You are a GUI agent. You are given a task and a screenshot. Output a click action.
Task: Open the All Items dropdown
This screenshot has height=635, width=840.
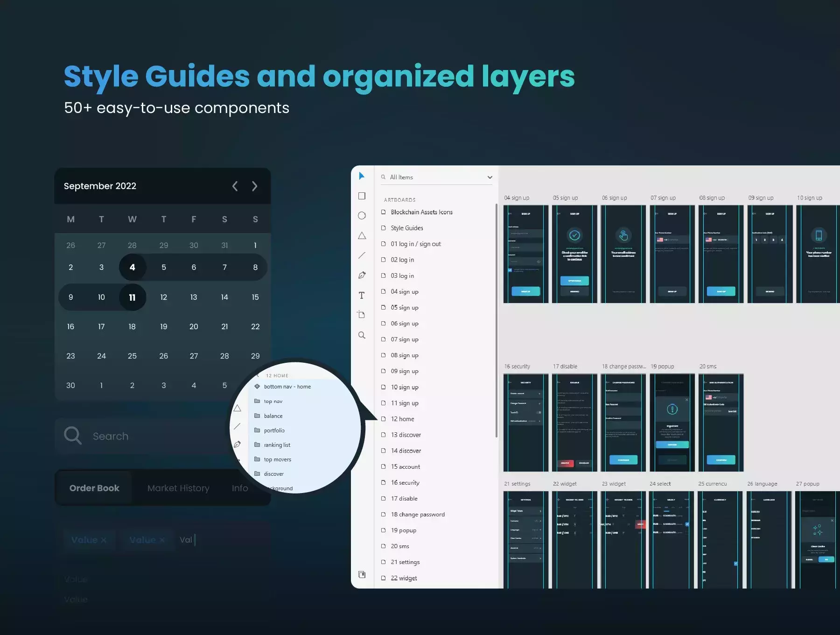[436, 177]
